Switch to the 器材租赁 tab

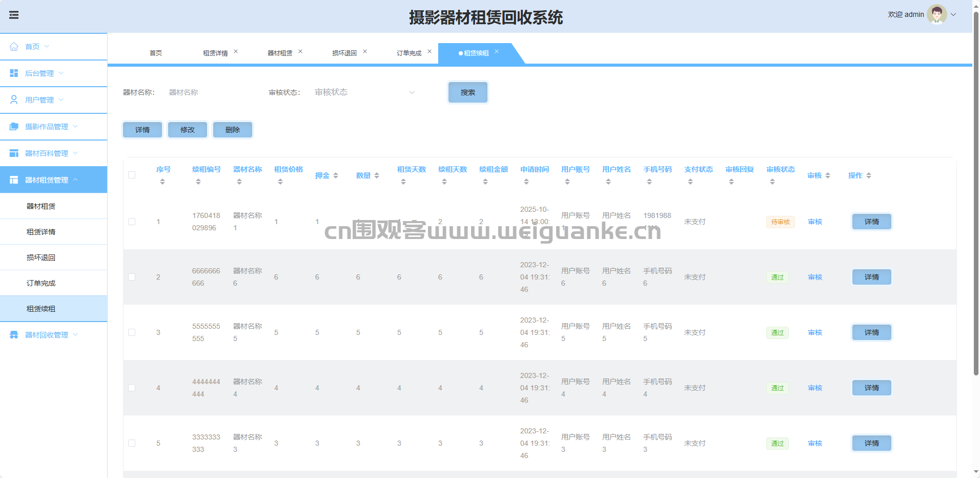pyautogui.click(x=280, y=53)
